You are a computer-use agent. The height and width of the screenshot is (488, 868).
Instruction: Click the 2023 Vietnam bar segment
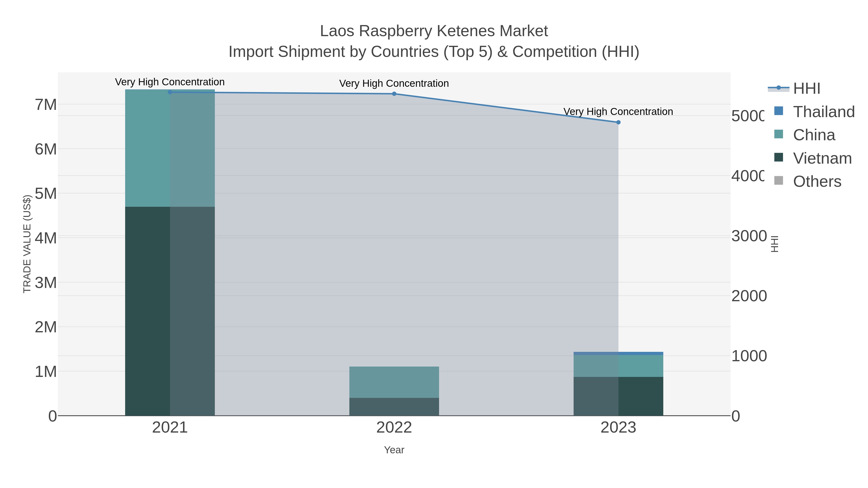[x=618, y=396]
